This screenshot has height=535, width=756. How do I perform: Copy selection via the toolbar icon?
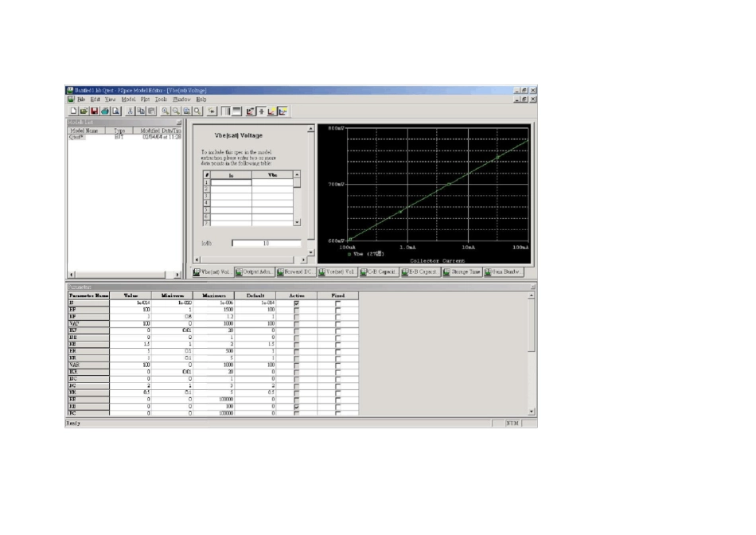tap(141, 111)
